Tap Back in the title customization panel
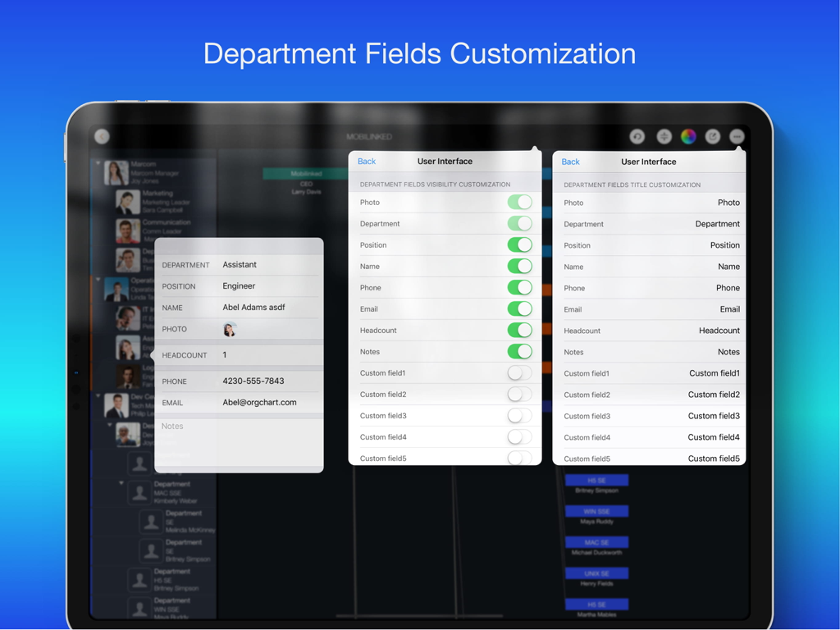This screenshot has height=630, width=840. pos(570,161)
